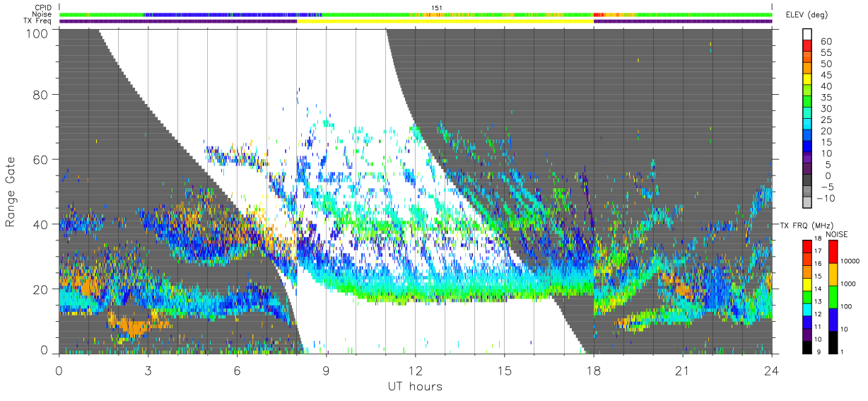Click the -10 tick label on the ELEV colorbar
Screen dimensions: 868x401
pyautogui.click(x=826, y=198)
